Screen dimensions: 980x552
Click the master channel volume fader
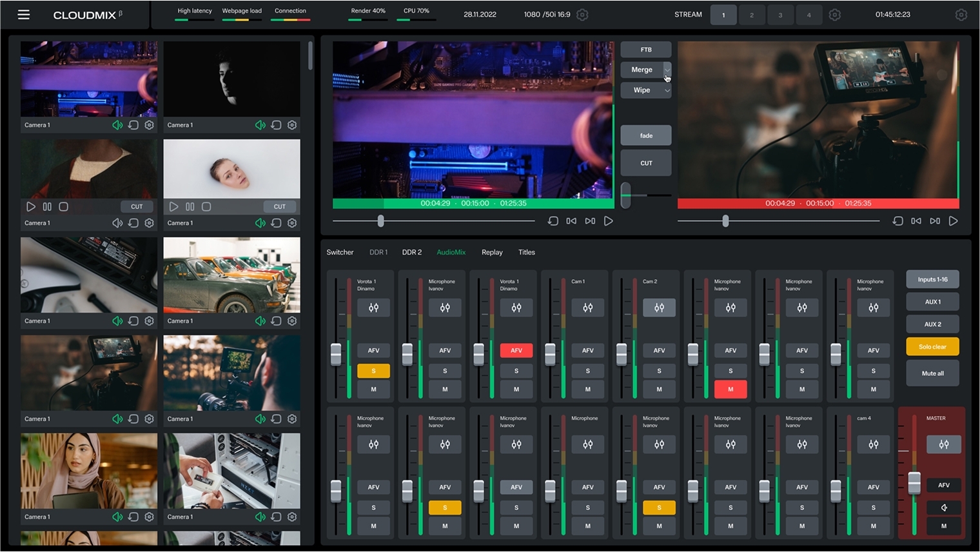coord(914,483)
